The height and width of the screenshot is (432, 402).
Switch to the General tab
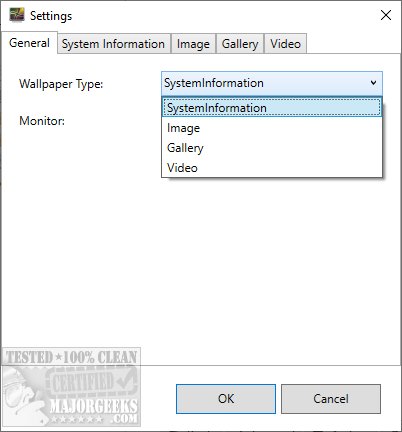point(29,43)
